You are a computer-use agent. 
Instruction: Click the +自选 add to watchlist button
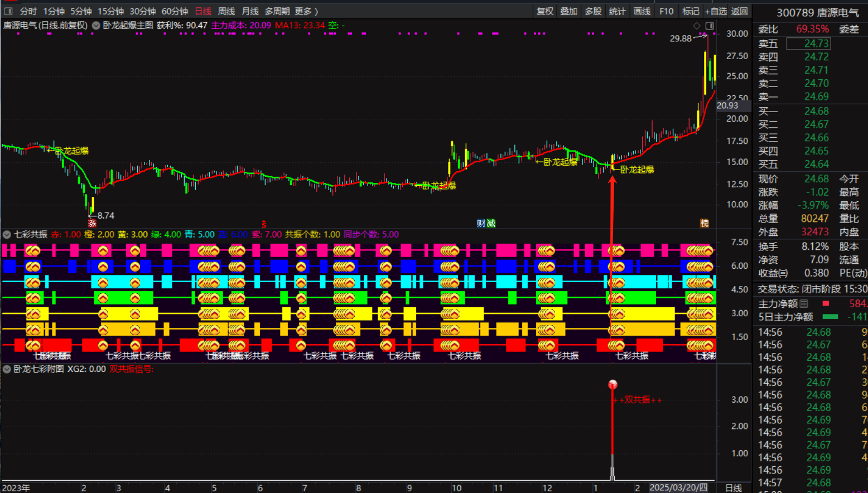click(716, 11)
